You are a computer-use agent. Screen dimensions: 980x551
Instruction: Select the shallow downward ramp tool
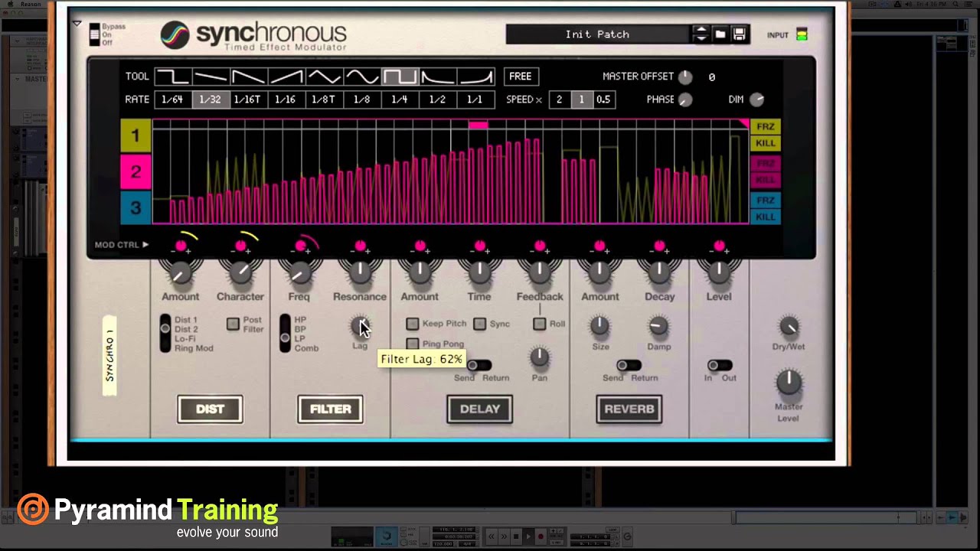(211, 77)
